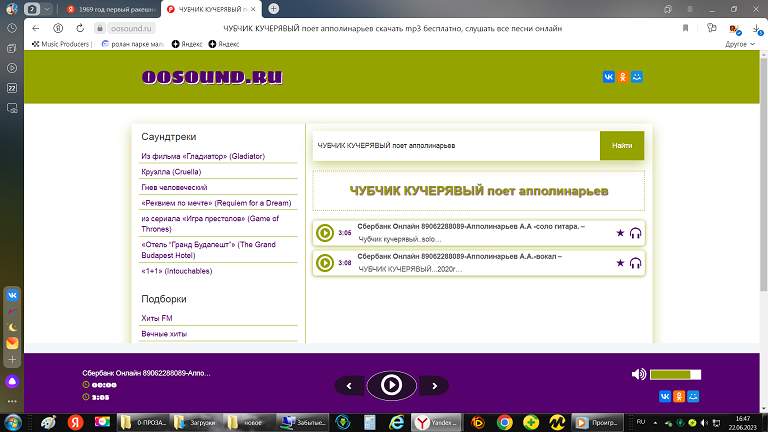Reload the current page
The width and height of the screenshot is (768, 432).
pos(80,28)
